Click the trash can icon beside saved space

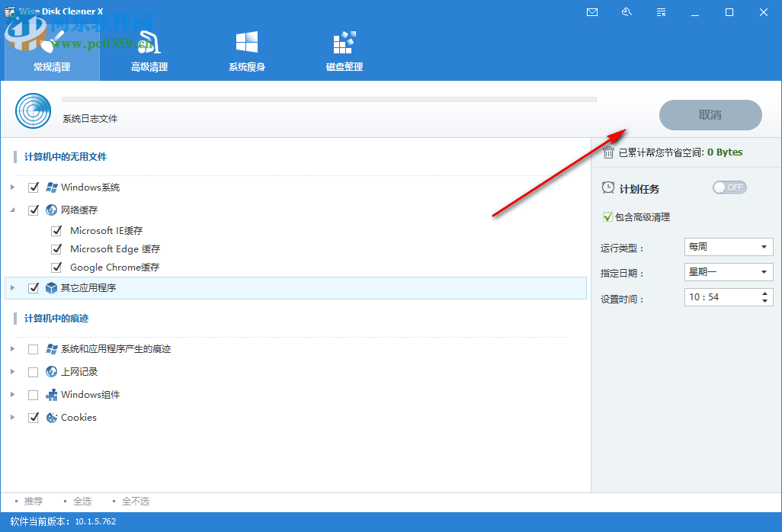click(x=608, y=152)
